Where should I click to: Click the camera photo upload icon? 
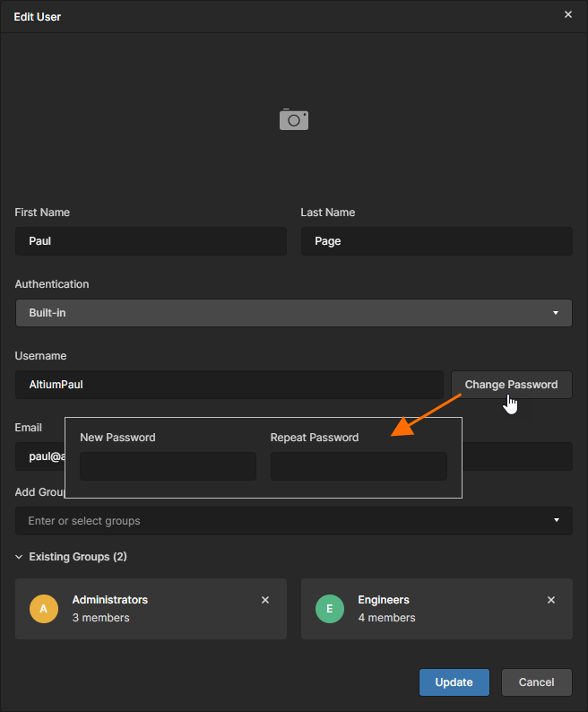point(293,119)
